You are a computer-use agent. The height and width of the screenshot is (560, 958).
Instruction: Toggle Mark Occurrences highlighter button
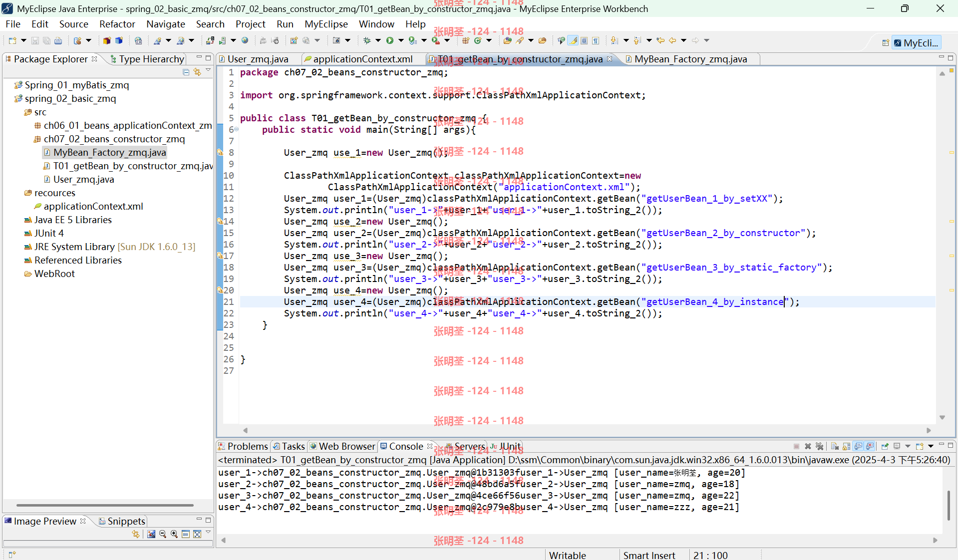(573, 40)
